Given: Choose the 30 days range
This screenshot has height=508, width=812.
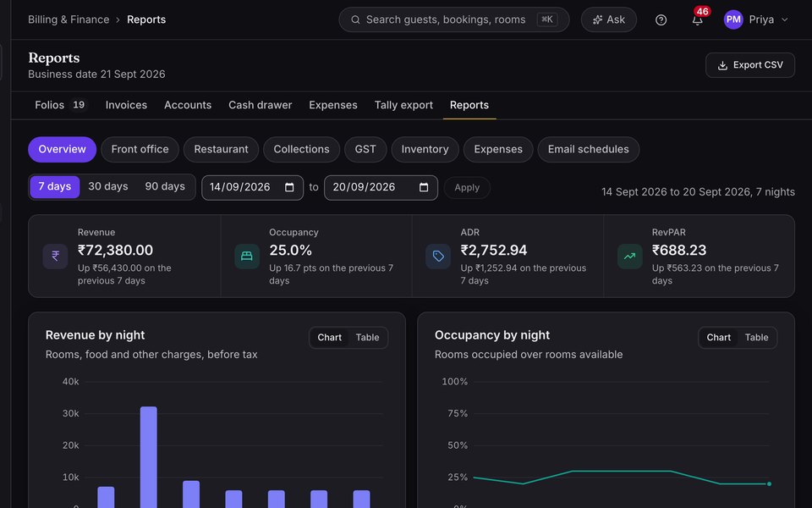Looking at the screenshot, I should tap(107, 186).
